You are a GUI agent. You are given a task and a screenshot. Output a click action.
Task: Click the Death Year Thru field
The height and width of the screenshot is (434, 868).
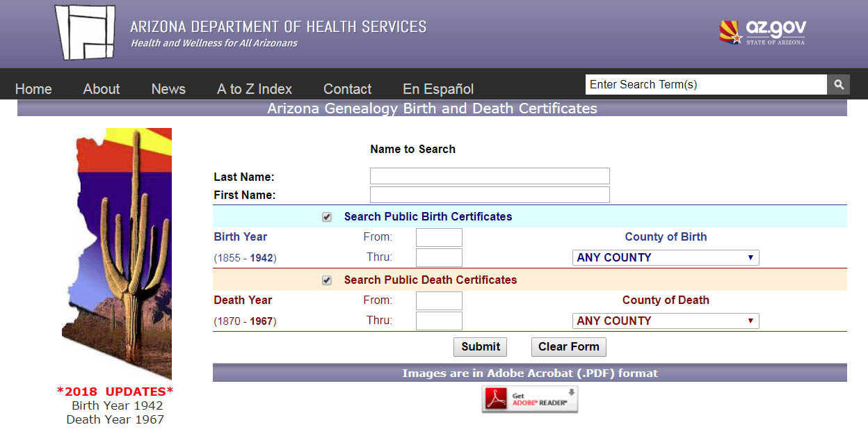tap(439, 321)
